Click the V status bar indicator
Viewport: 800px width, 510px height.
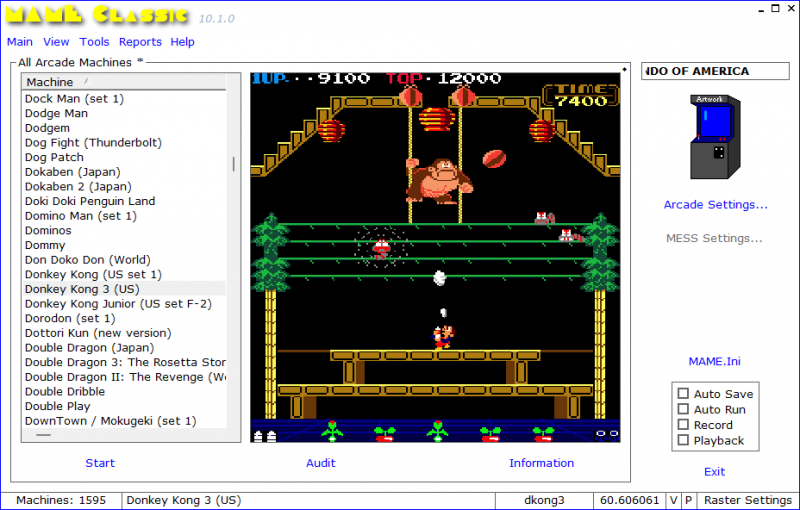tap(674, 500)
